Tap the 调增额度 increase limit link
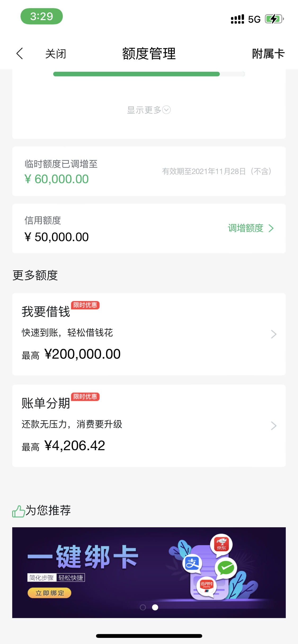 (x=246, y=228)
